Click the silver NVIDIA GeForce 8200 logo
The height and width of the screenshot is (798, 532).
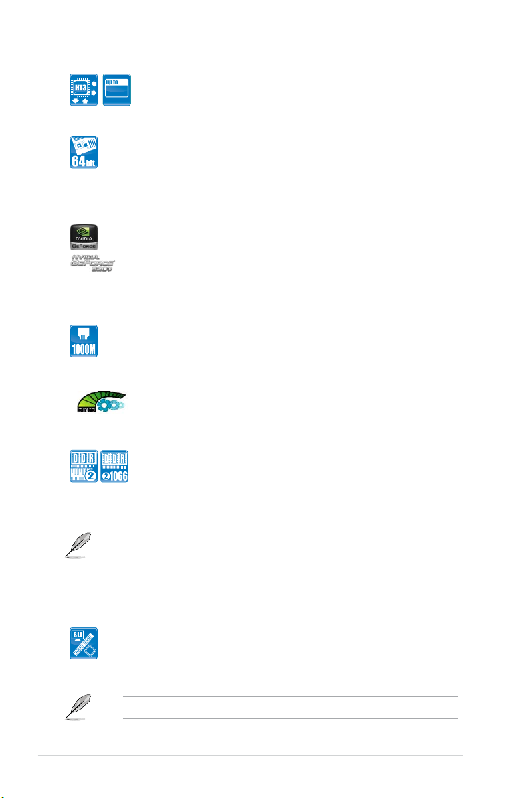point(92,263)
